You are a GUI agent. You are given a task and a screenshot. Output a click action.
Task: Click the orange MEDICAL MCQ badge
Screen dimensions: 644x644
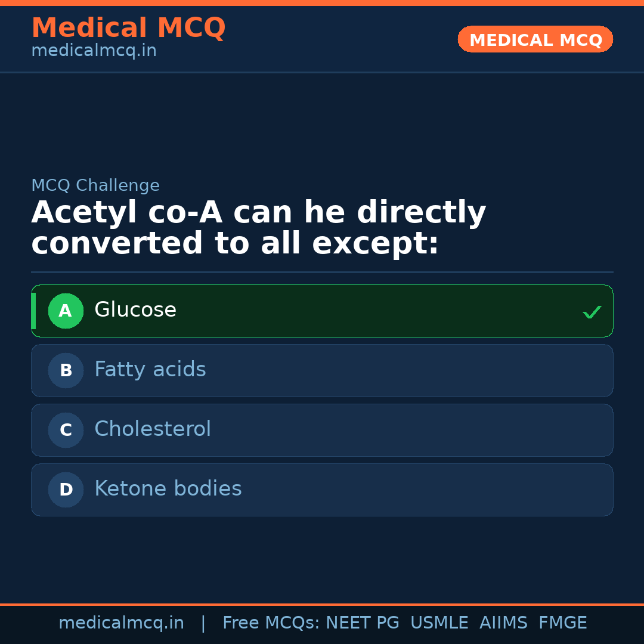coord(535,39)
